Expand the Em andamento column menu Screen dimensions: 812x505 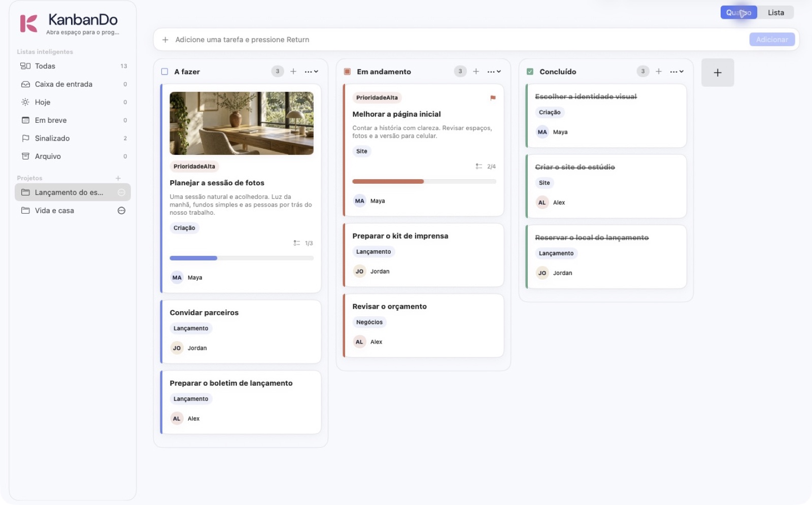pos(494,72)
